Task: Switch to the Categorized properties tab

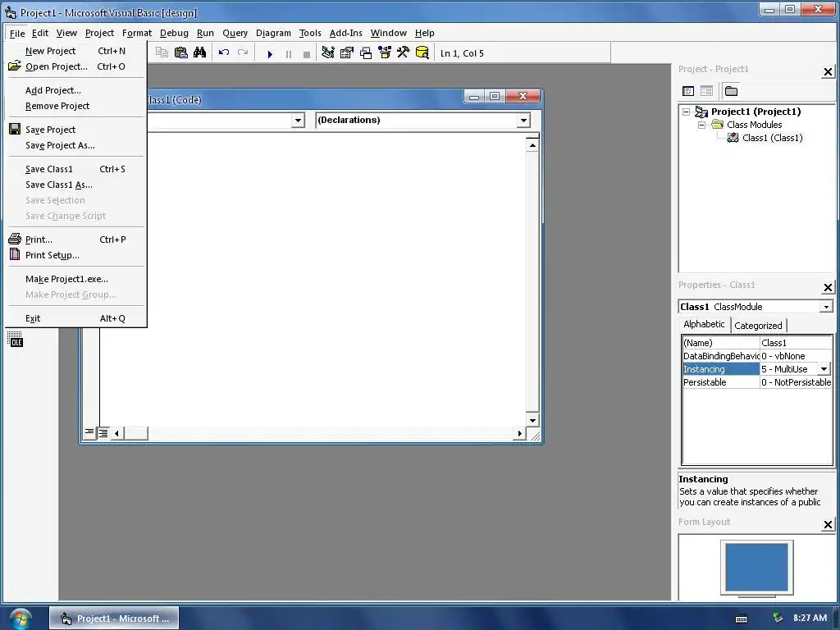Action: pos(758,325)
